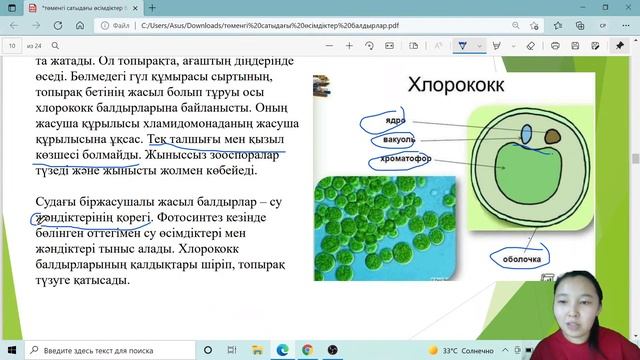
Task: Switch to Microsoft Edge on taskbar
Action: click(x=282, y=350)
